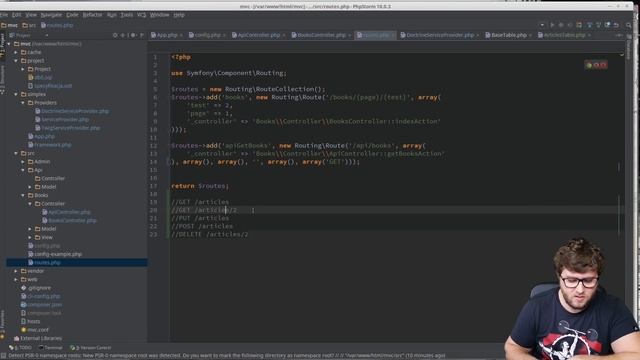Open the Navigate menu

click(51, 15)
